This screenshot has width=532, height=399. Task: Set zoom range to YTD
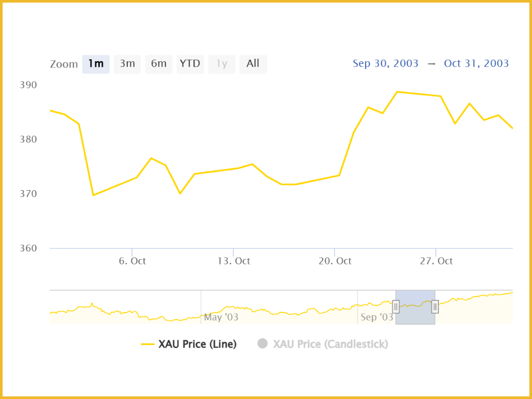tap(190, 64)
